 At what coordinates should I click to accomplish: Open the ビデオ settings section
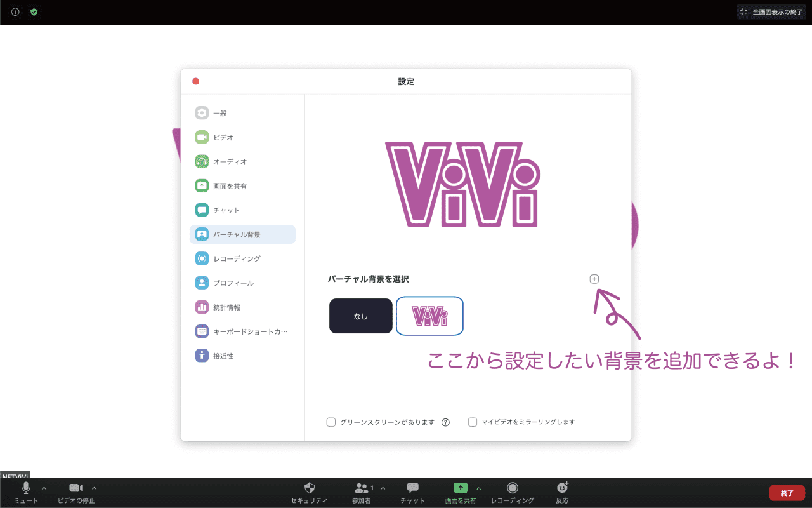coord(242,137)
